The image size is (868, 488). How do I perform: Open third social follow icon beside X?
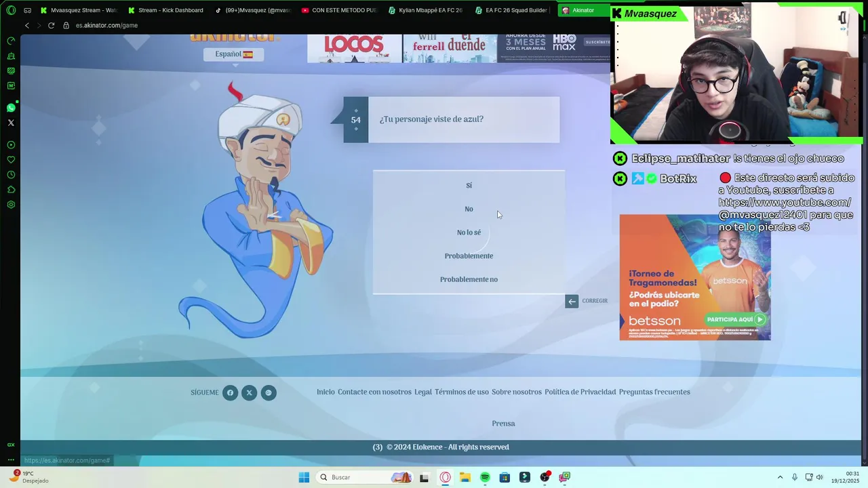click(269, 392)
